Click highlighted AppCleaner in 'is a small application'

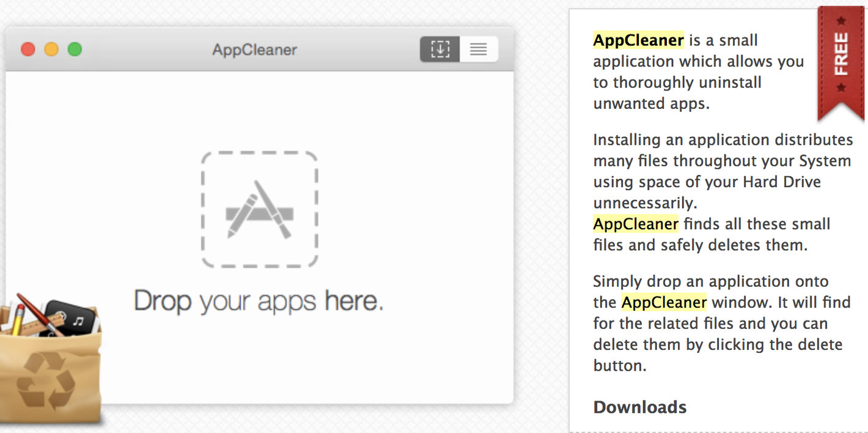(x=638, y=40)
